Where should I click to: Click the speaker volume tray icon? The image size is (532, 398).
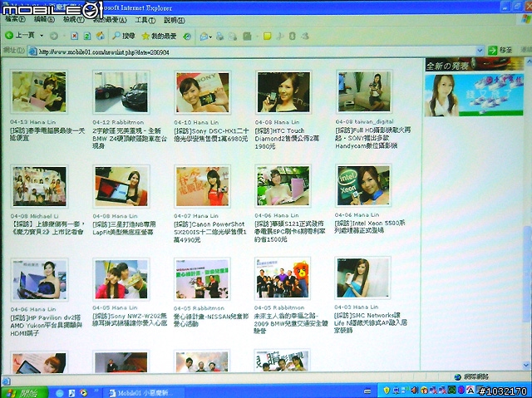pos(414,391)
